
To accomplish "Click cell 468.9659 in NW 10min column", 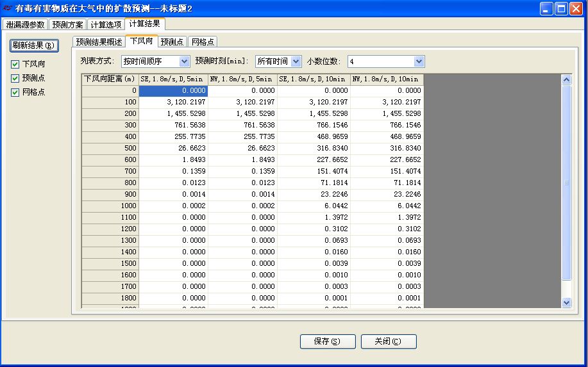I will pyautogui.click(x=387, y=136).
